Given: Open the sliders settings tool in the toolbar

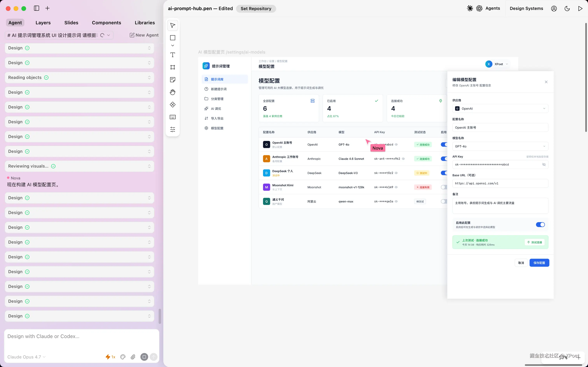Looking at the screenshot, I should [173, 129].
